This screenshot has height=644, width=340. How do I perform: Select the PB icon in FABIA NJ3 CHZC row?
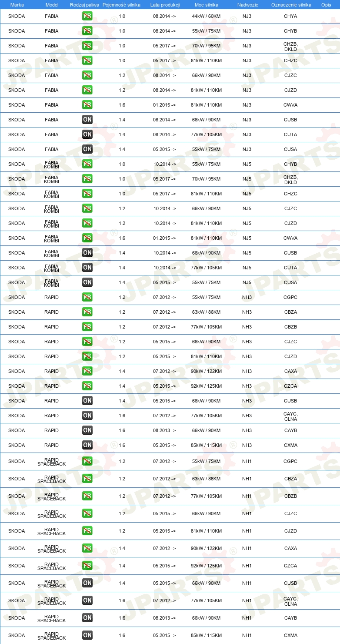[x=87, y=60]
